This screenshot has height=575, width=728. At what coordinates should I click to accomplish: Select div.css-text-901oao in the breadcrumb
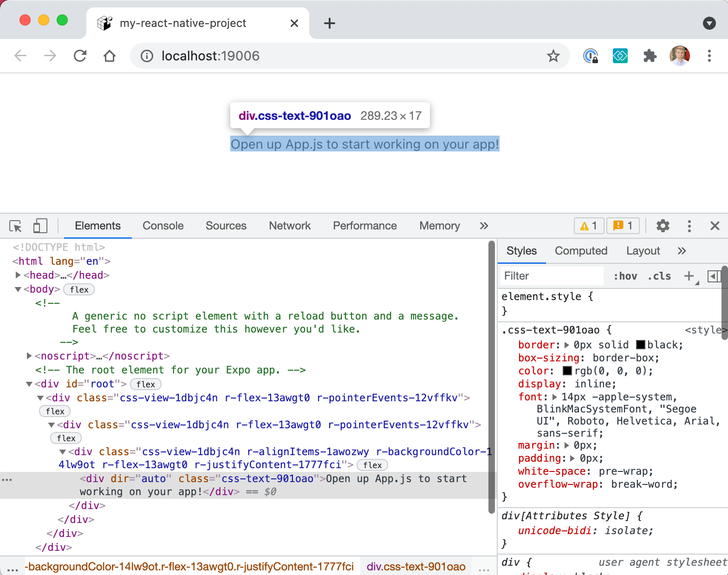[x=416, y=567]
